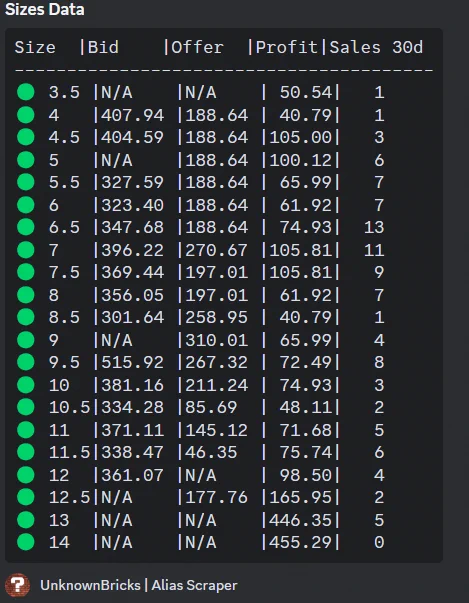Click the green circle beside size 3.5
This screenshot has width=469, height=603.
26,92
